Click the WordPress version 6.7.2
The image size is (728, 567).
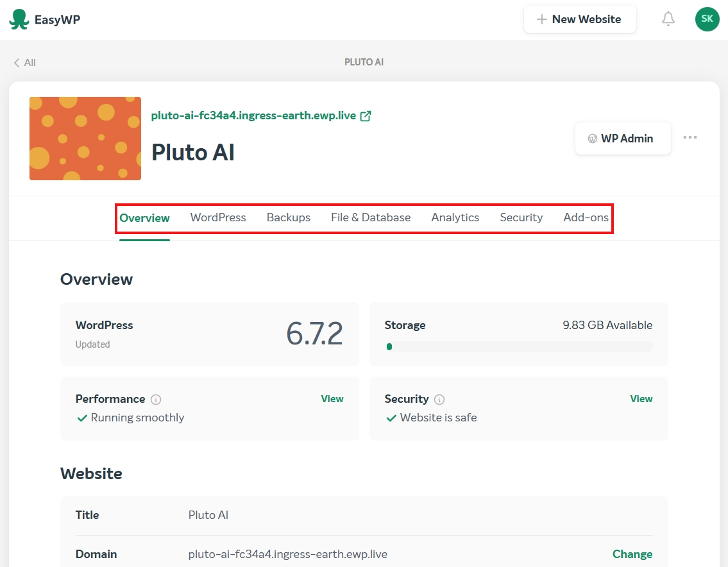point(314,334)
